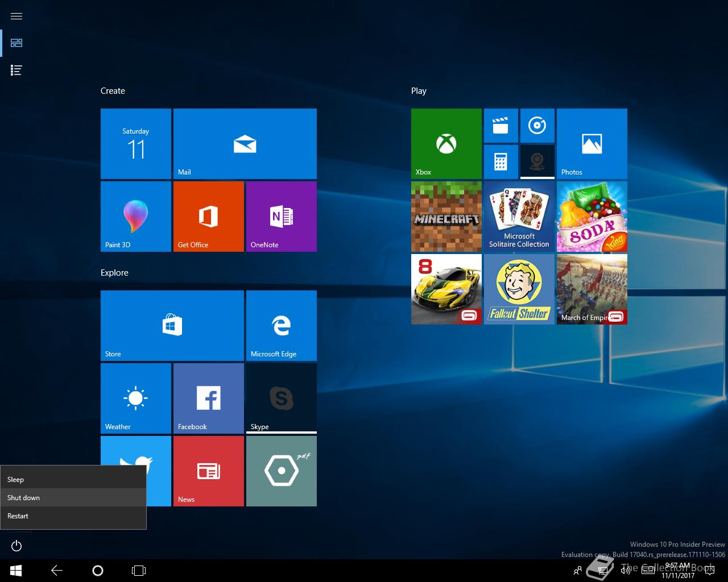Launch the Microsoft Edge tile
The height and width of the screenshot is (582, 728).
282,326
